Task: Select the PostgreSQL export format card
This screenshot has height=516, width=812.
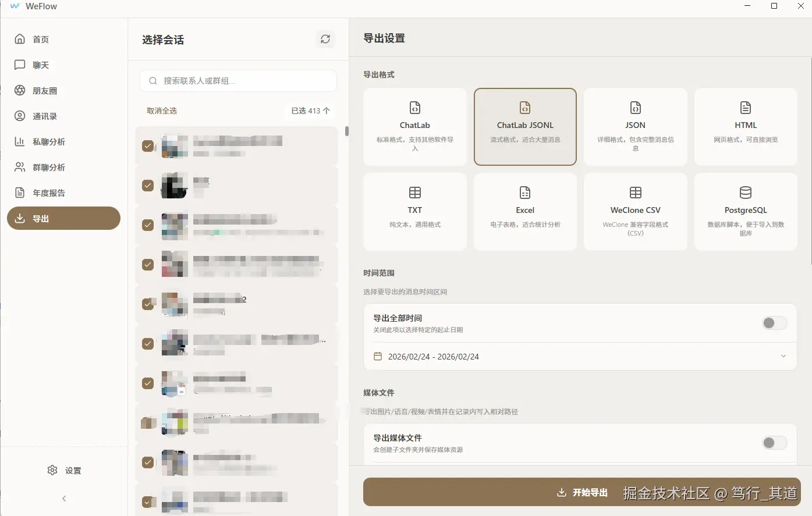Action: (746, 211)
